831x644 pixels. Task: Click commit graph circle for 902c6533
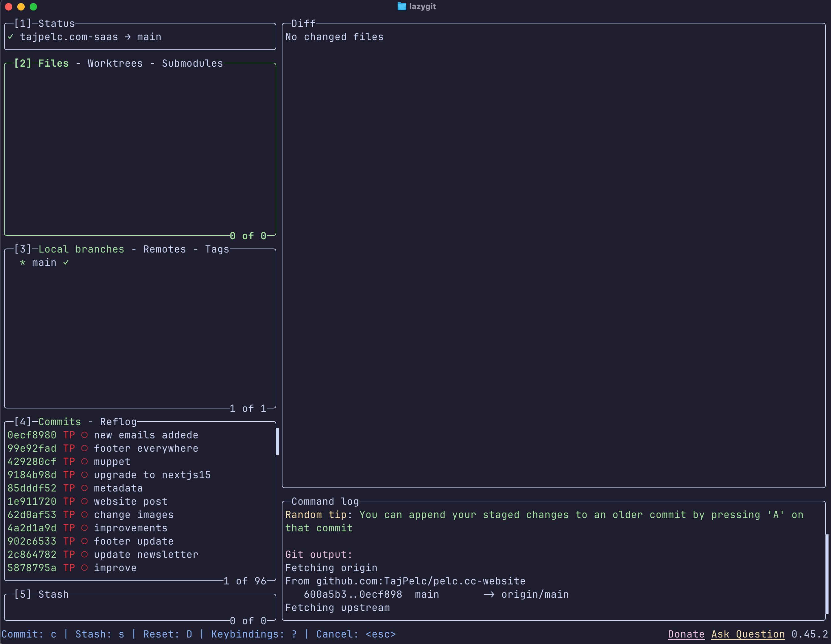point(85,541)
